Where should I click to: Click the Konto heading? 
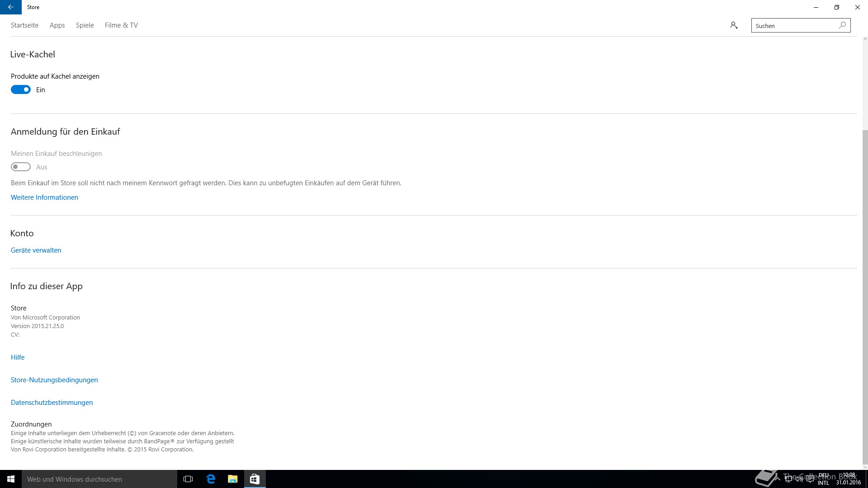point(22,233)
